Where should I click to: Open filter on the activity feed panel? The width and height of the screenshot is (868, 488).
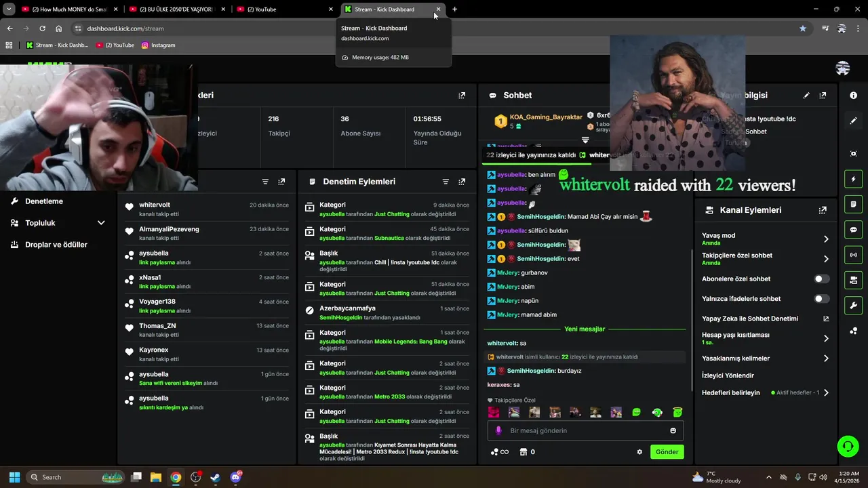[x=265, y=182]
